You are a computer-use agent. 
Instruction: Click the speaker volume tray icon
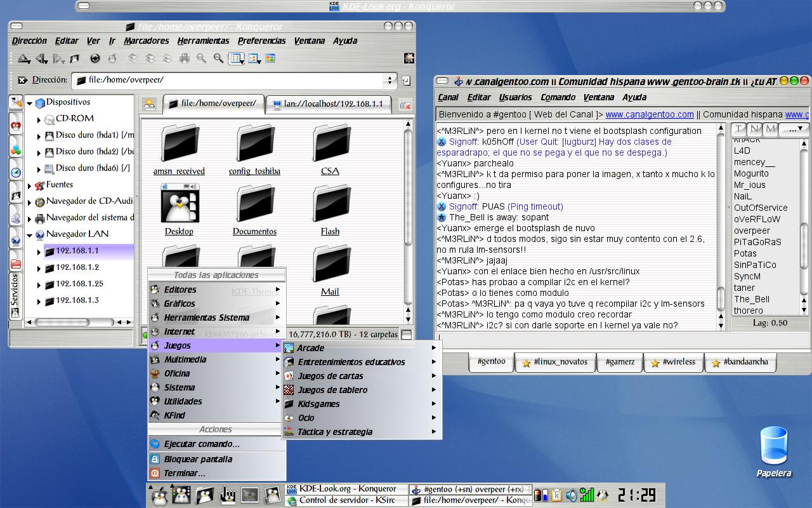[x=572, y=495]
